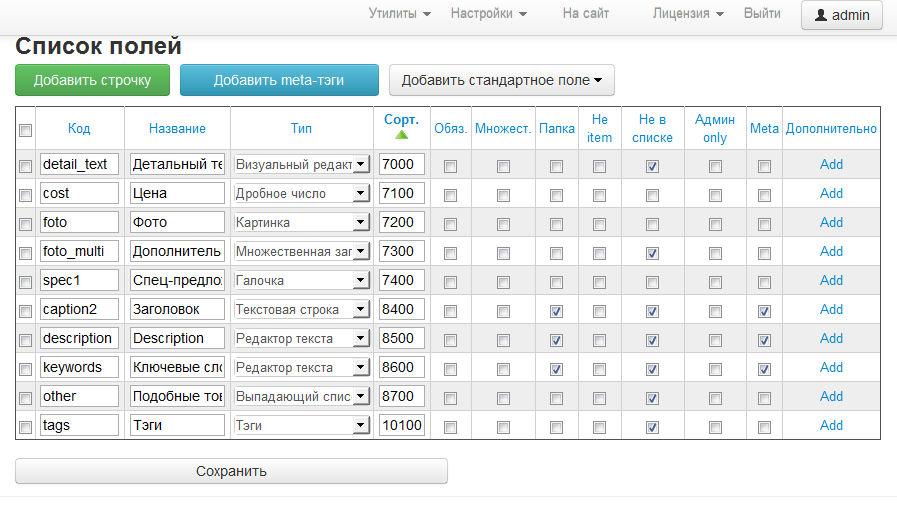Click the code field containing keywords
This screenshot has height=519, width=897.
tap(79, 367)
